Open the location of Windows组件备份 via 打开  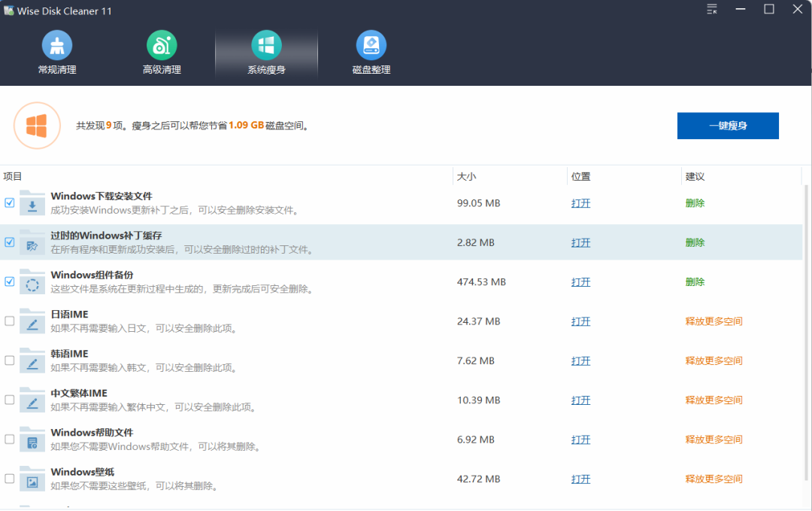580,281
